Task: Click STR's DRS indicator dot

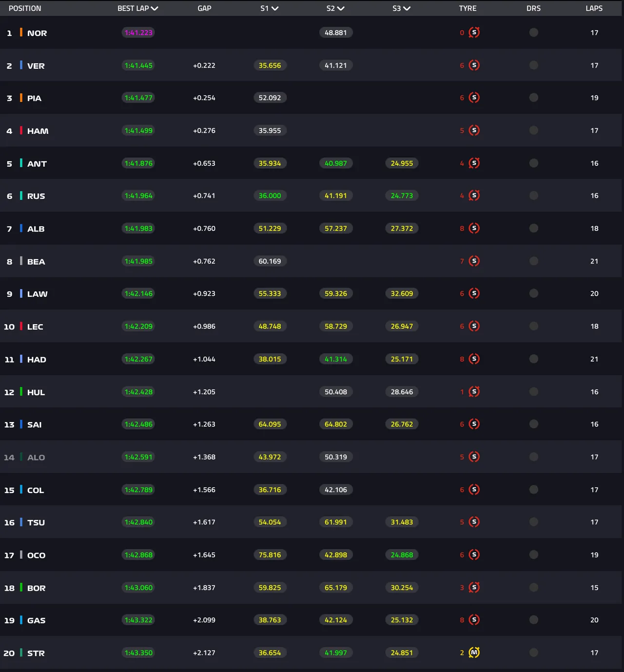Action: point(534,653)
